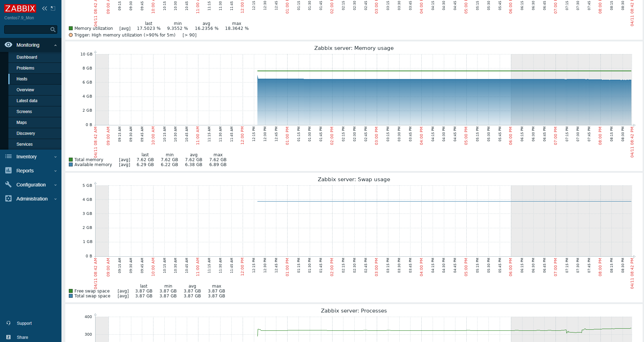This screenshot has height=342, width=644.
Task: Click the search magnifier icon
Action: (x=53, y=29)
